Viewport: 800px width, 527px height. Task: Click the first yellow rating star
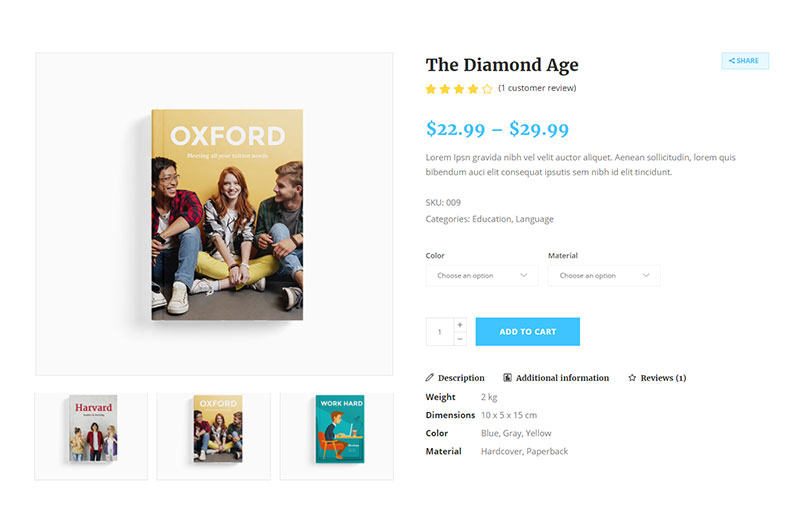click(x=431, y=89)
